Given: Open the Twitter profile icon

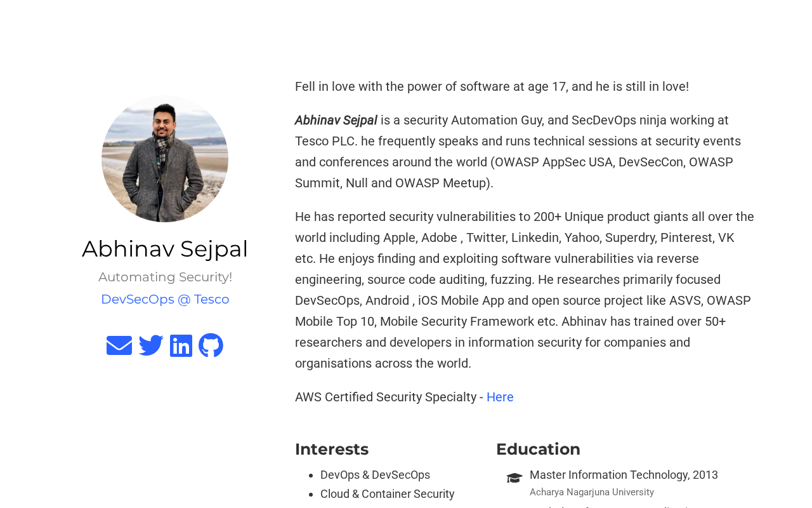Looking at the screenshot, I should click(151, 345).
